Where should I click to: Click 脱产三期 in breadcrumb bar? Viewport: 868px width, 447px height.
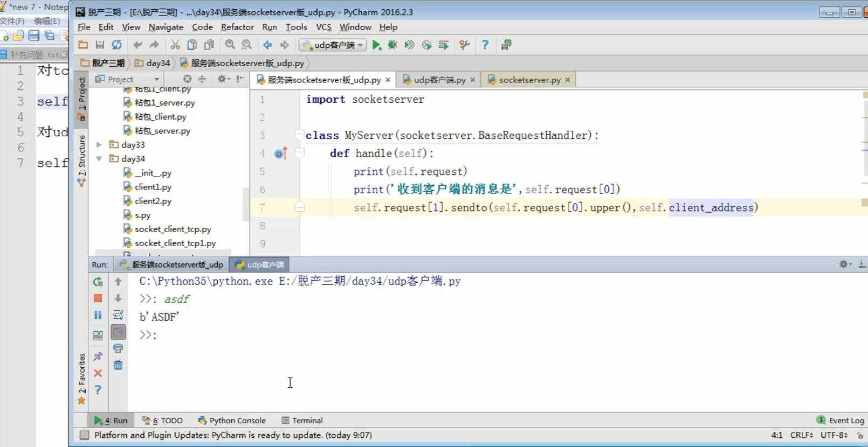coord(102,63)
